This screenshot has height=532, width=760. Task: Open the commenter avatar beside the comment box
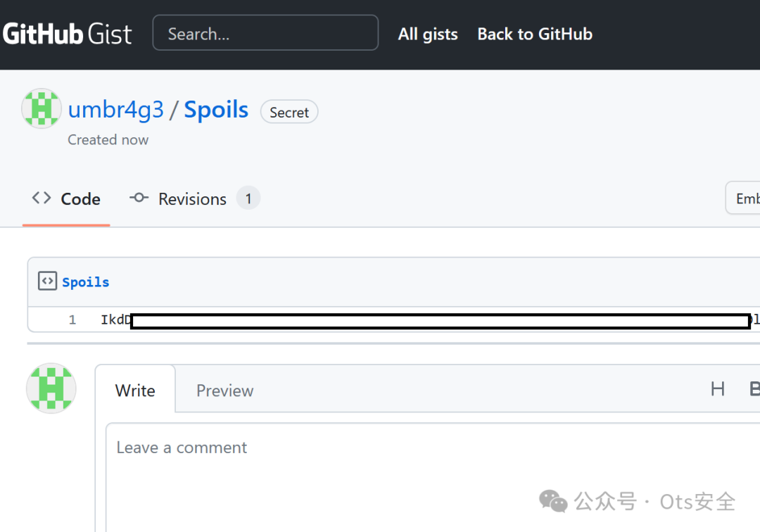click(51, 388)
